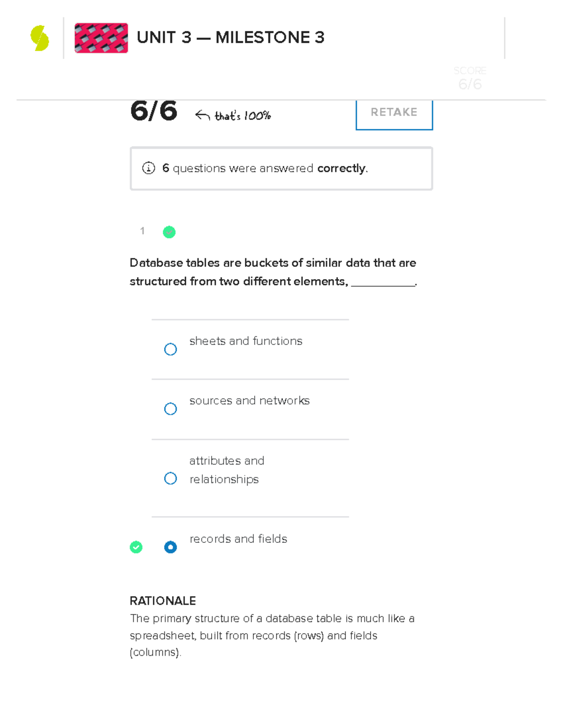Click the "UNIT 3 — MILESTONE 3" title

pos(230,38)
